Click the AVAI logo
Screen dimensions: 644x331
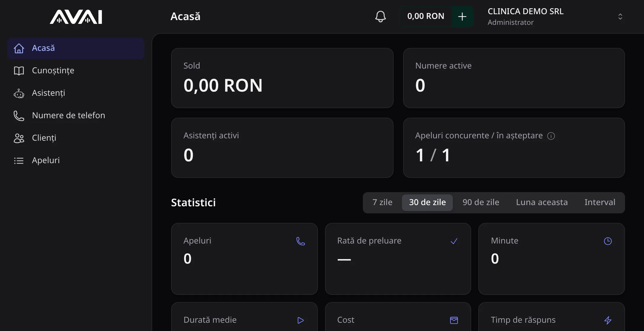76,17
